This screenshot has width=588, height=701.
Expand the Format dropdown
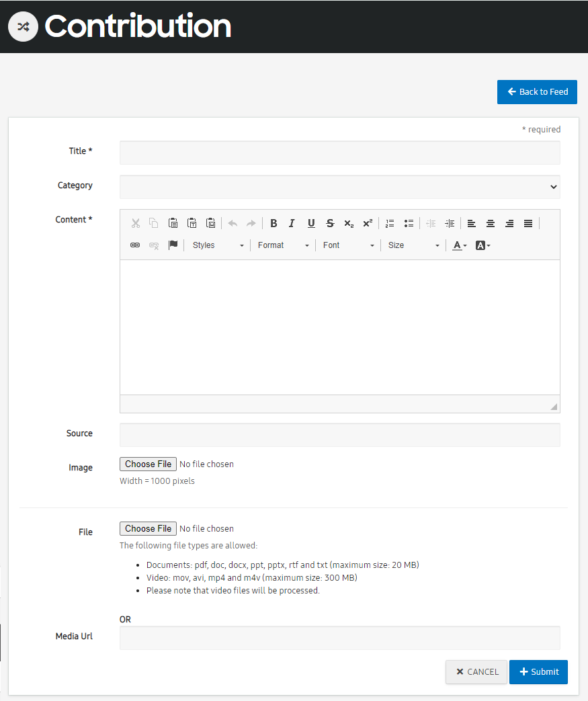[x=283, y=245]
